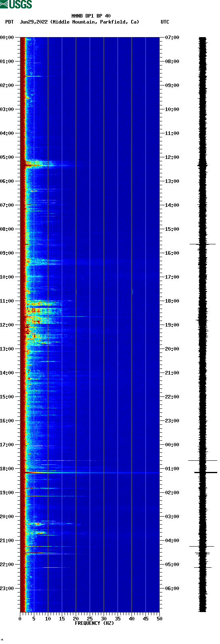Click the date text 'Jun29,2022'
The width and height of the screenshot is (220, 644).
tap(33, 22)
